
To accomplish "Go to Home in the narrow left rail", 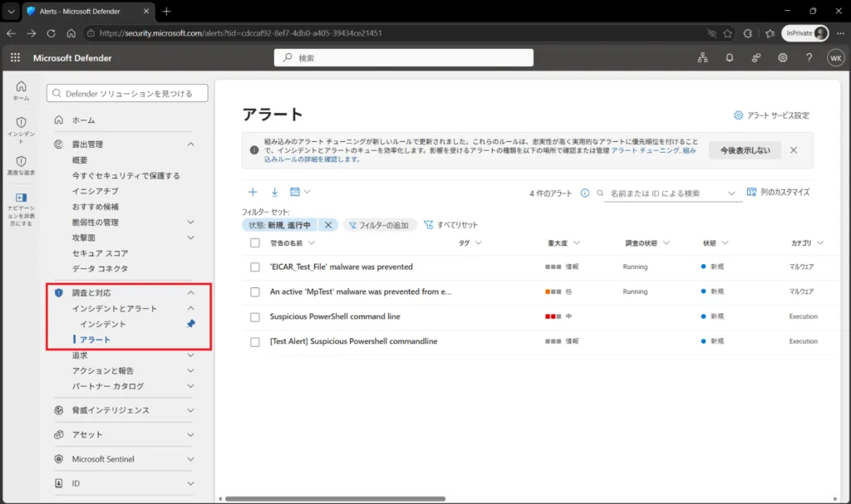I will [x=21, y=91].
